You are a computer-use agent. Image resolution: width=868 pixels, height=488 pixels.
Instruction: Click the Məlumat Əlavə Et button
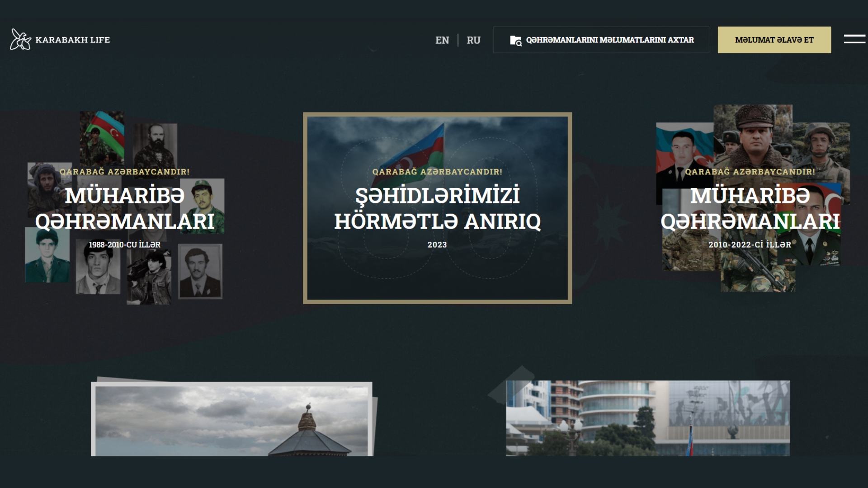click(x=774, y=40)
